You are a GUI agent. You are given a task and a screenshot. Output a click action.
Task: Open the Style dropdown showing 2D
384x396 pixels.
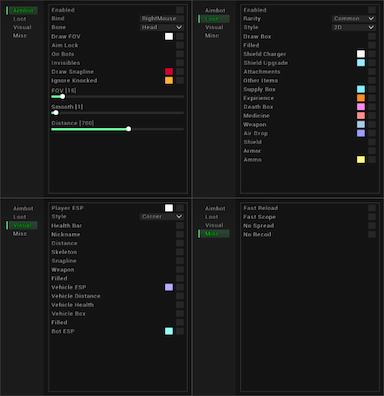click(x=354, y=27)
